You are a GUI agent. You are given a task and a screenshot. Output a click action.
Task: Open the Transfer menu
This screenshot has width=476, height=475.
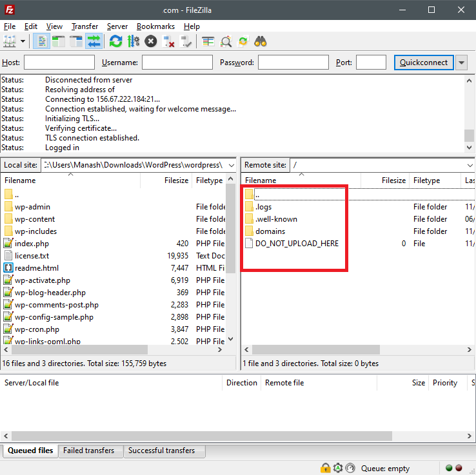84,26
